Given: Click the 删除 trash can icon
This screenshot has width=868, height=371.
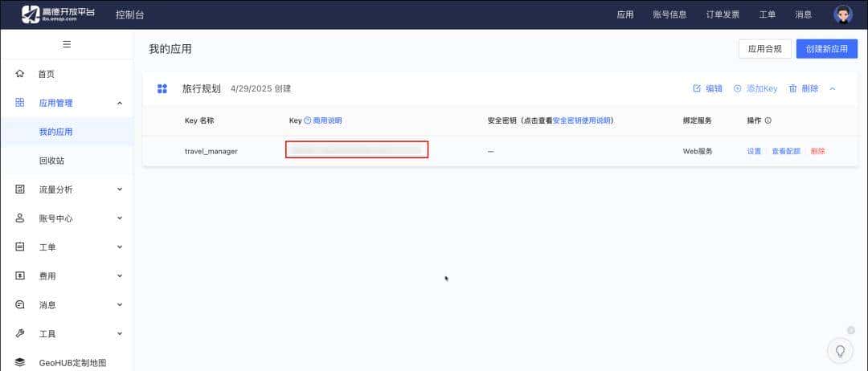Looking at the screenshot, I should tap(792, 88).
